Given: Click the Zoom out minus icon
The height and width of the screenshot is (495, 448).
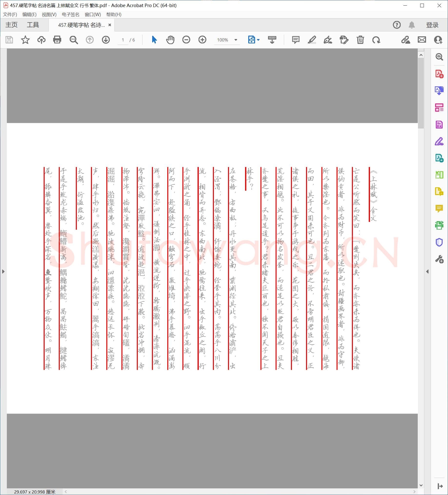Looking at the screenshot, I should pyautogui.click(x=186, y=40).
